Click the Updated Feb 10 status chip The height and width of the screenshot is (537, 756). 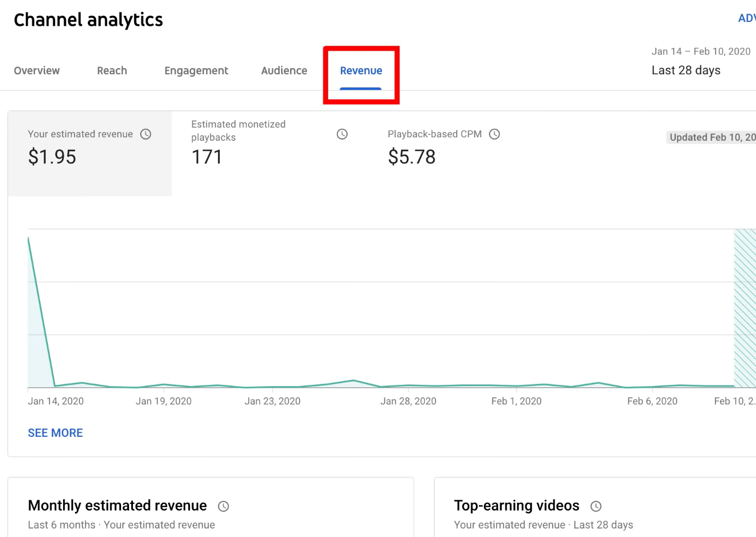(711, 137)
